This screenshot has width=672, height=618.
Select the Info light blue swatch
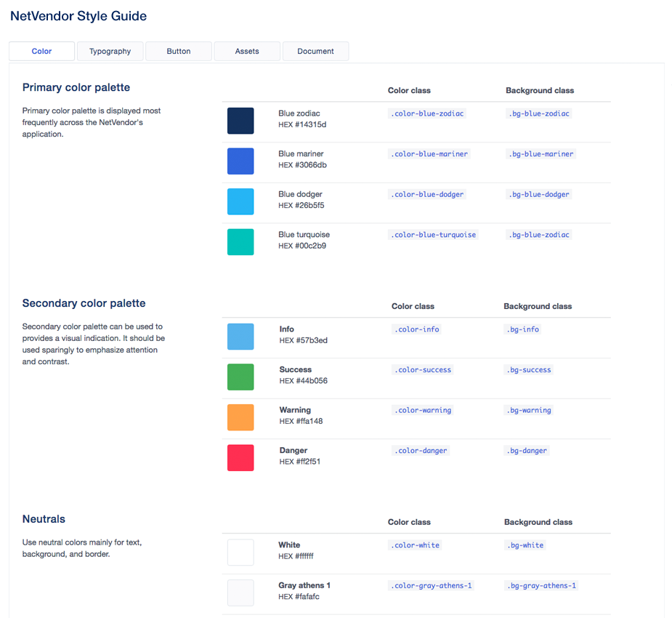point(240,337)
